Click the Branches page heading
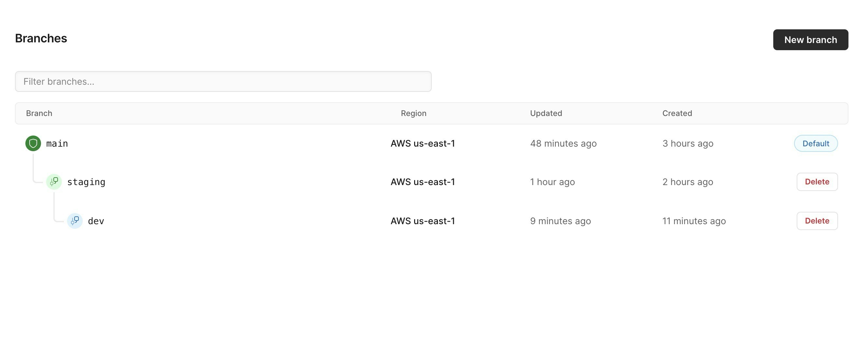Screen dimensions: 868x348 [x=41, y=38]
